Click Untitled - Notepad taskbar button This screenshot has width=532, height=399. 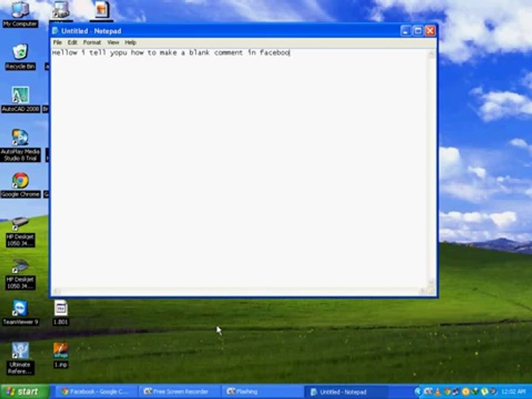point(344,392)
